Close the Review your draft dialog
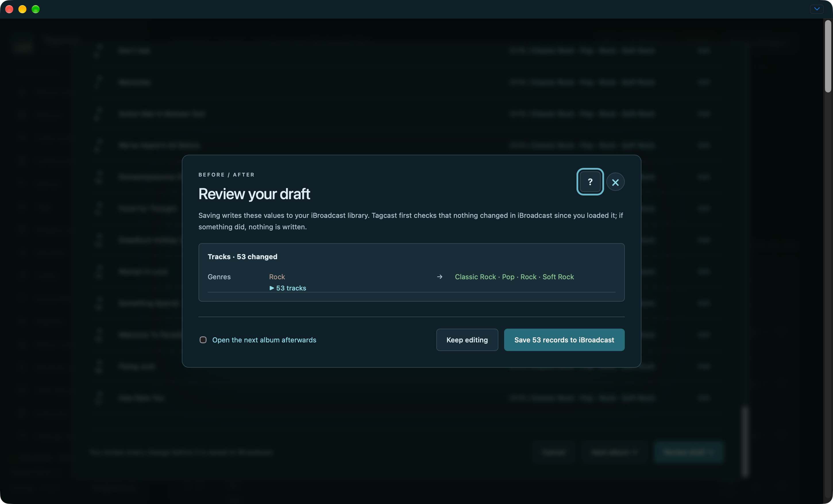Viewport: 833px width, 504px height. [615, 182]
